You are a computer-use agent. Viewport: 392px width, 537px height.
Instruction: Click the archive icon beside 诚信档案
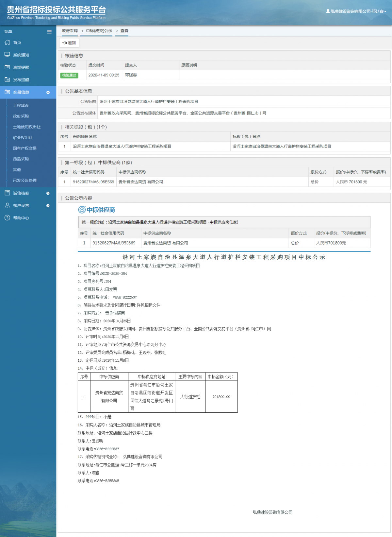(7, 193)
